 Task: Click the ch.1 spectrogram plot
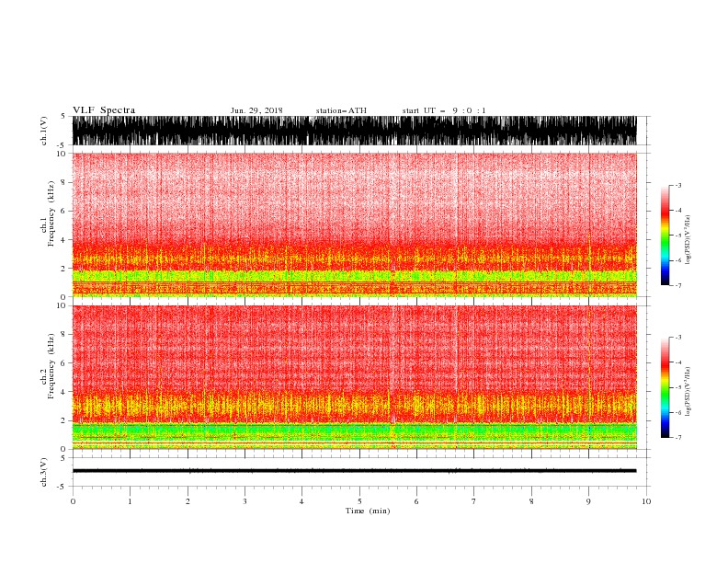click(x=354, y=224)
